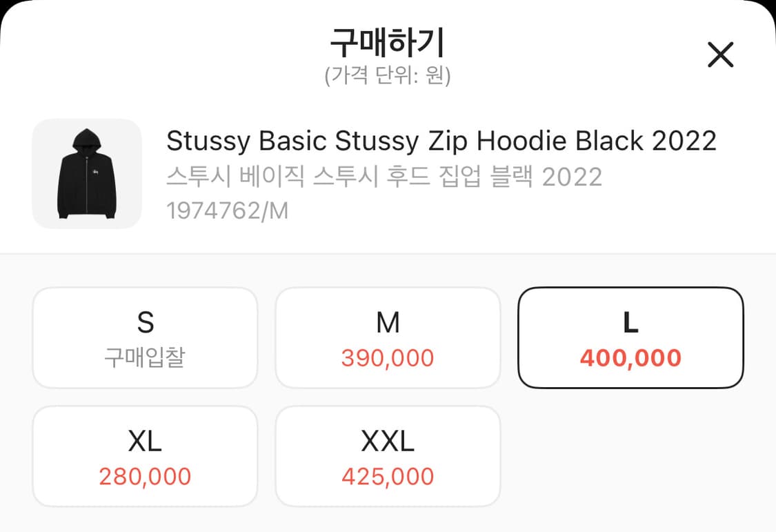Close the 구매하기 purchase sheet

click(x=720, y=55)
